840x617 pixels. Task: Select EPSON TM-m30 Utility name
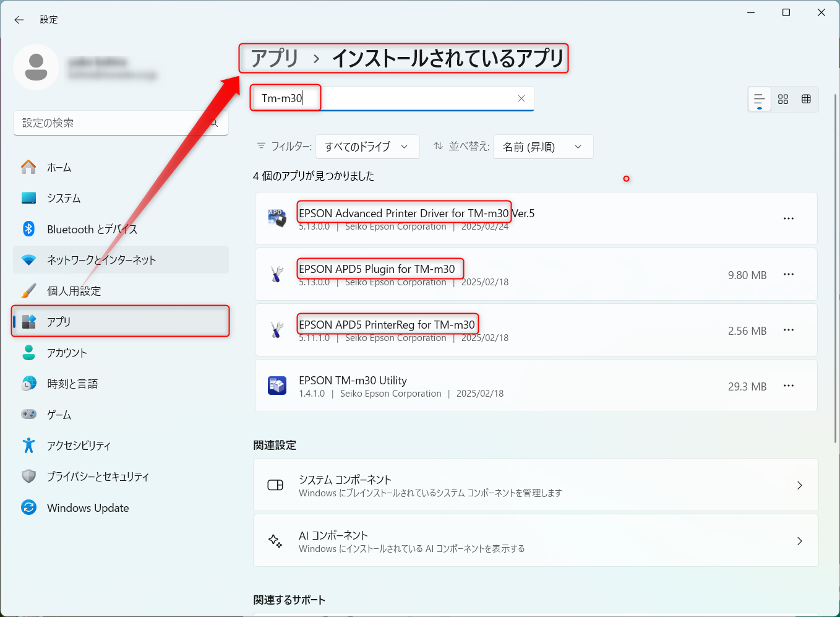tap(353, 381)
